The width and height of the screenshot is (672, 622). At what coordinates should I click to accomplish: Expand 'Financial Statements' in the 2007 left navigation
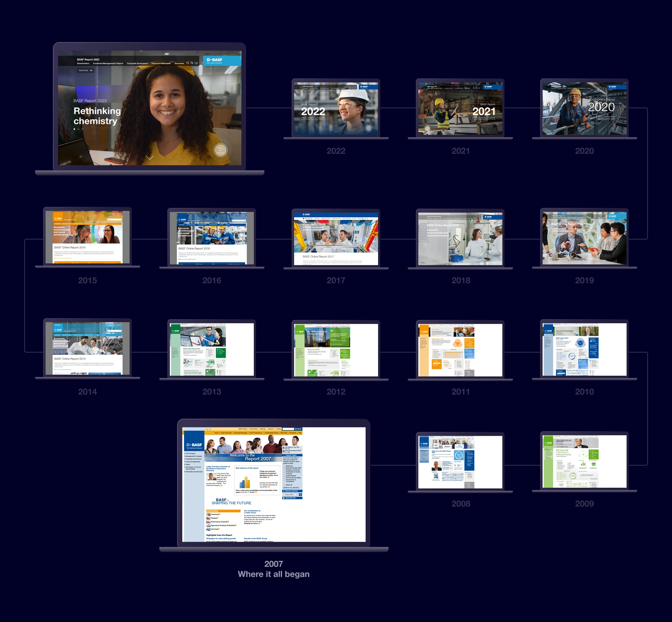pos(192,462)
